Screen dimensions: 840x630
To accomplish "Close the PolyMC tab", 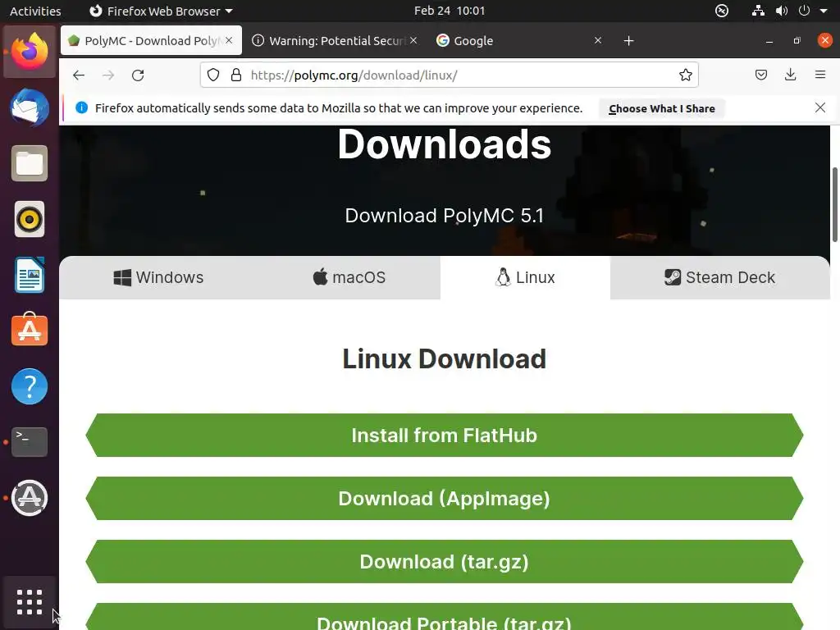I will pyautogui.click(x=229, y=41).
